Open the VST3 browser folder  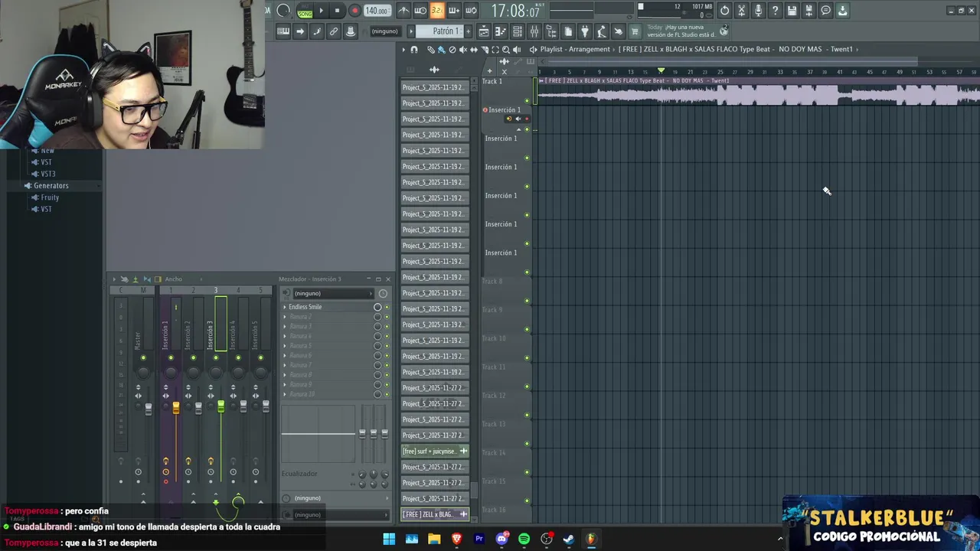pyautogui.click(x=47, y=174)
